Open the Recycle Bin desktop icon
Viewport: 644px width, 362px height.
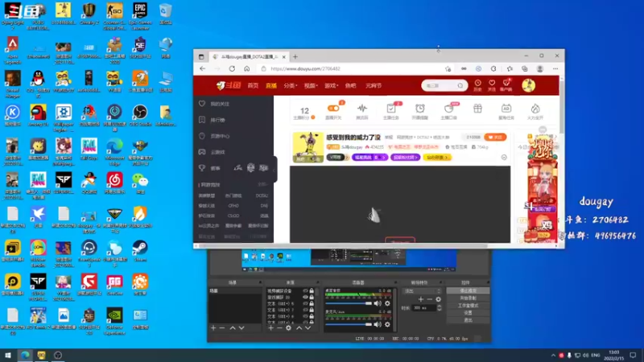coord(166,14)
